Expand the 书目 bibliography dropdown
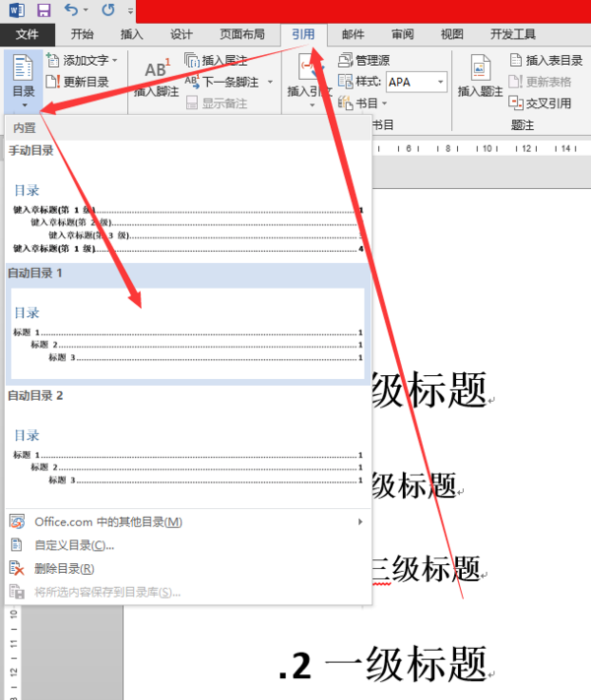Screen dimensions: 591x700 coord(384,103)
